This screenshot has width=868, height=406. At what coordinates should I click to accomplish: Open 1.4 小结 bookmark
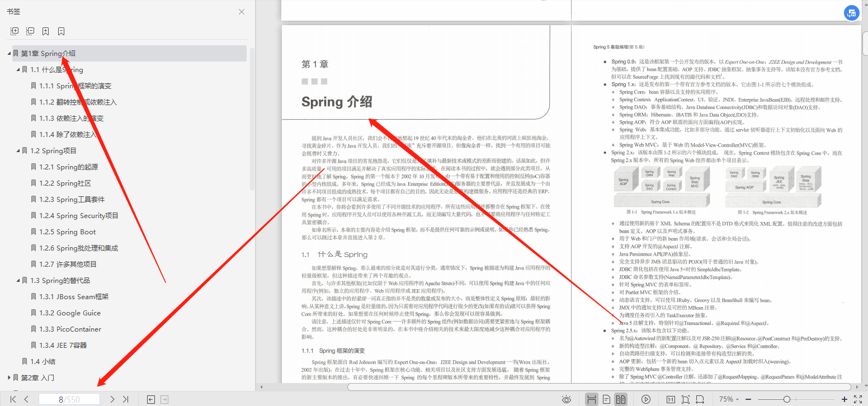pyautogui.click(x=43, y=362)
